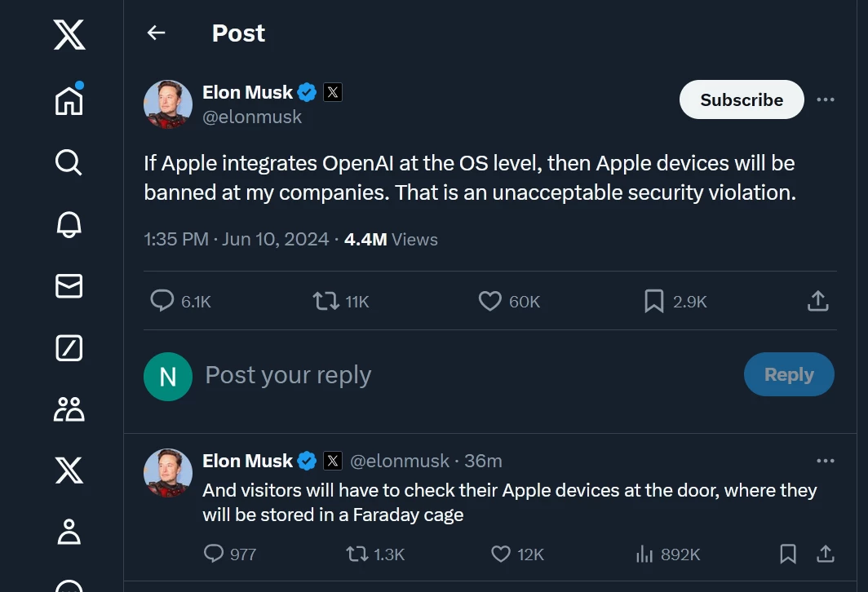Open Communities in the sidebar
This screenshot has height=592, width=868.
(69, 409)
